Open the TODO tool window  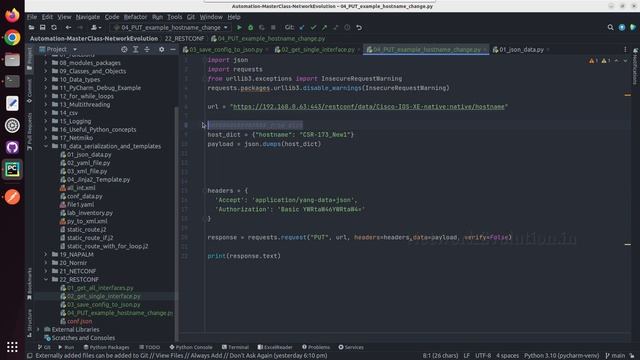pyautogui.click(x=149, y=347)
